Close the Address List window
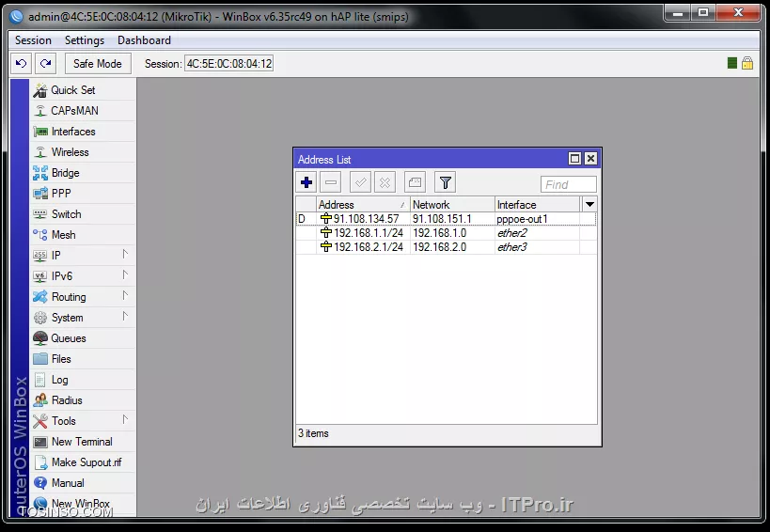This screenshot has width=770, height=532. point(590,159)
